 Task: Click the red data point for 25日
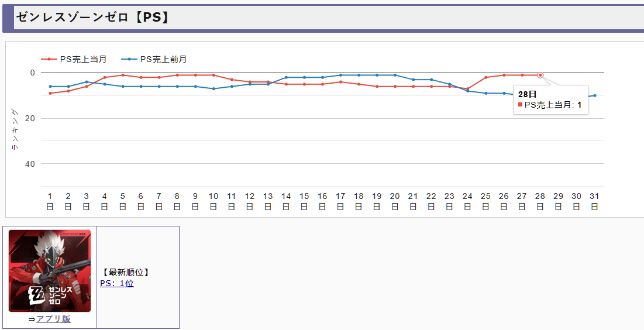click(485, 77)
